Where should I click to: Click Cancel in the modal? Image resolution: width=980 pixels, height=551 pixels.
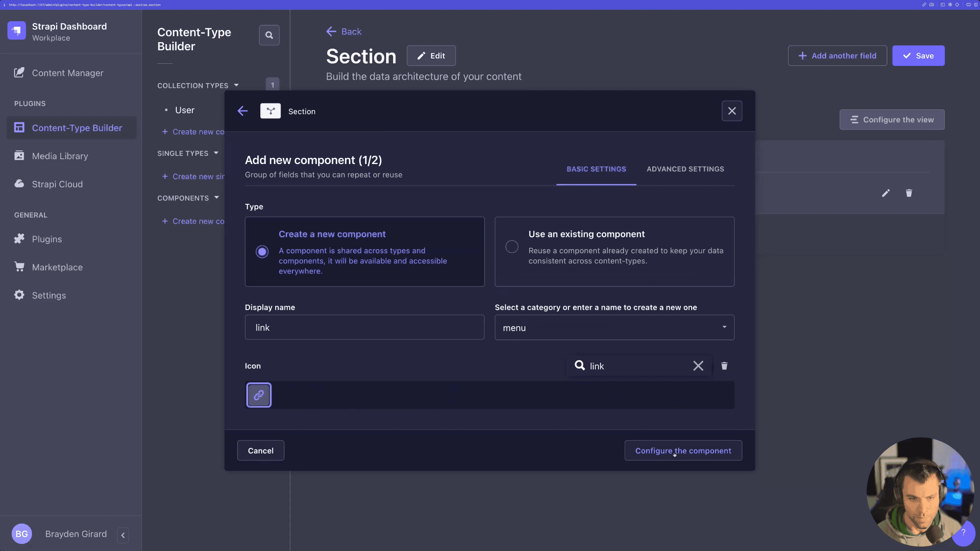(261, 450)
